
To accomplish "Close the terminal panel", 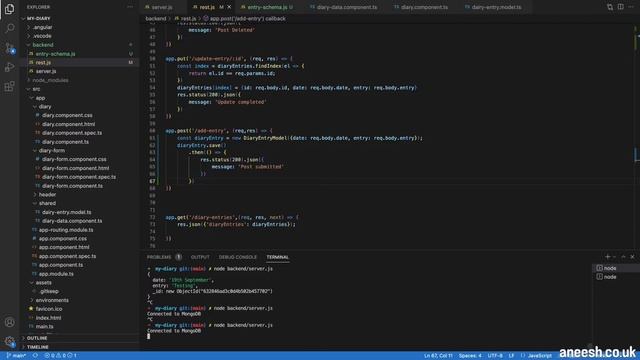I will [x=632, y=257].
